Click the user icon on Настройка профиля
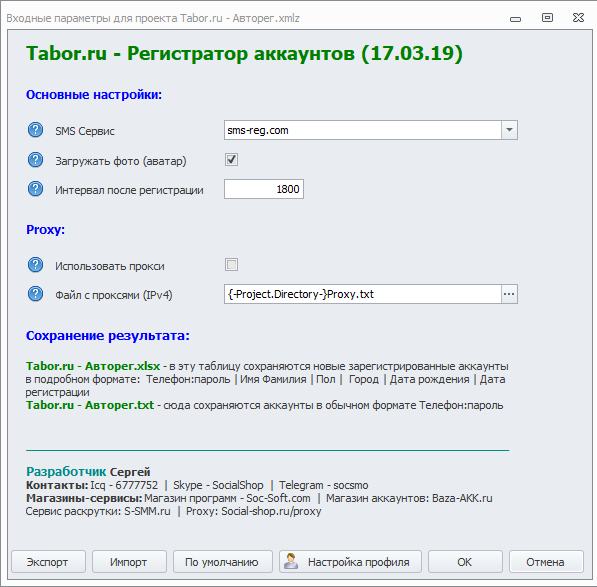The image size is (597, 587). (x=291, y=561)
